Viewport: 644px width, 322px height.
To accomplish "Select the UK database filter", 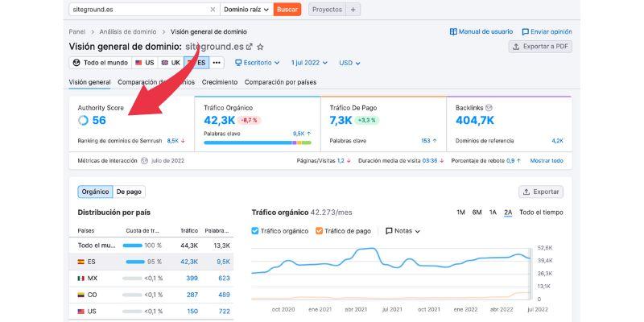I will pyautogui.click(x=171, y=63).
